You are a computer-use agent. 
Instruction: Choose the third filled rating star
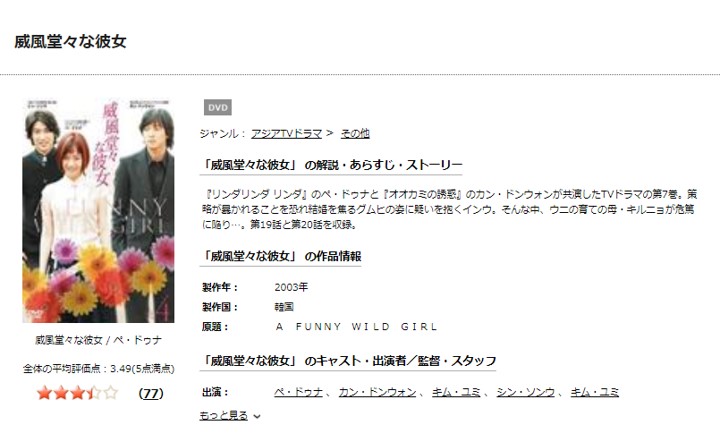[x=78, y=393]
